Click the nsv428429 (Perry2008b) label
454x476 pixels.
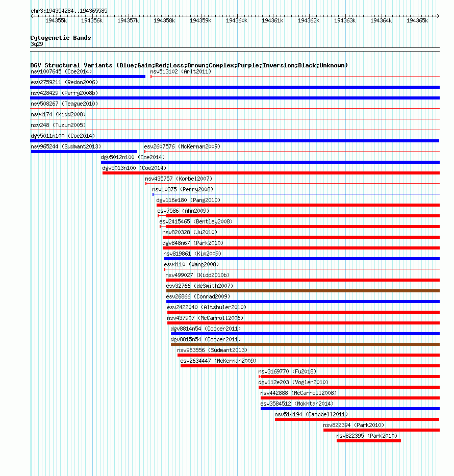pyautogui.click(x=64, y=93)
